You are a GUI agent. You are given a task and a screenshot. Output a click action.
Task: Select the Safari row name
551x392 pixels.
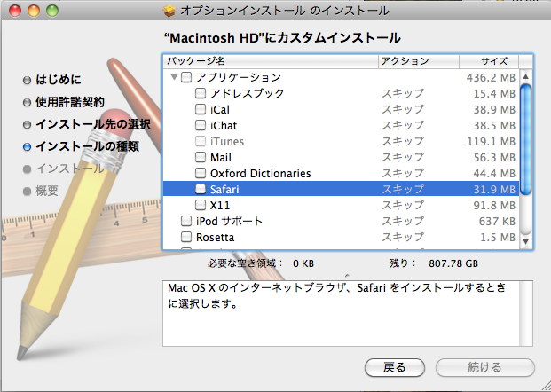coord(224,189)
